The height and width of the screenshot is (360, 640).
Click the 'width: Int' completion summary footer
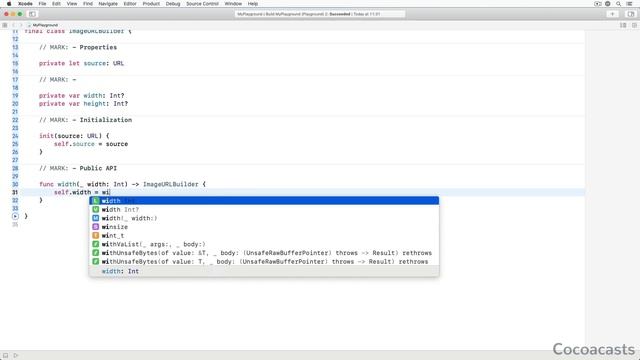pyautogui.click(x=264, y=271)
